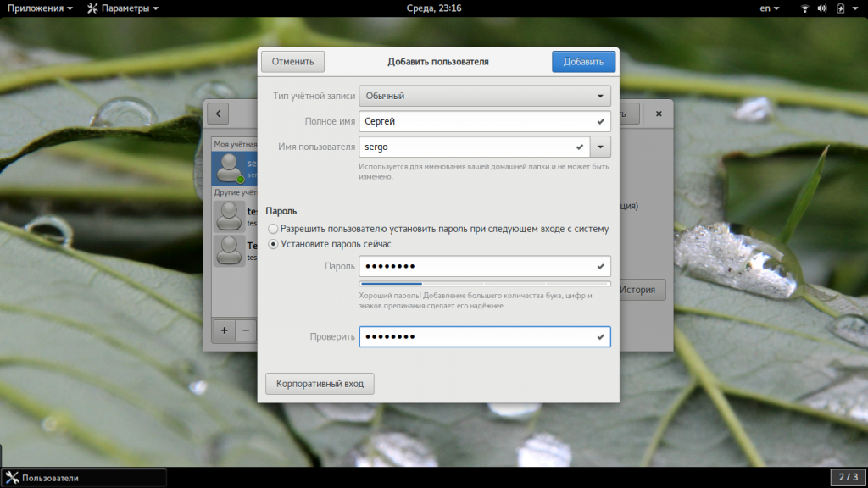Viewport: 868px width, 488px height.
Task: Open the 'Приложения' menu
Action: tap(41, 8)
